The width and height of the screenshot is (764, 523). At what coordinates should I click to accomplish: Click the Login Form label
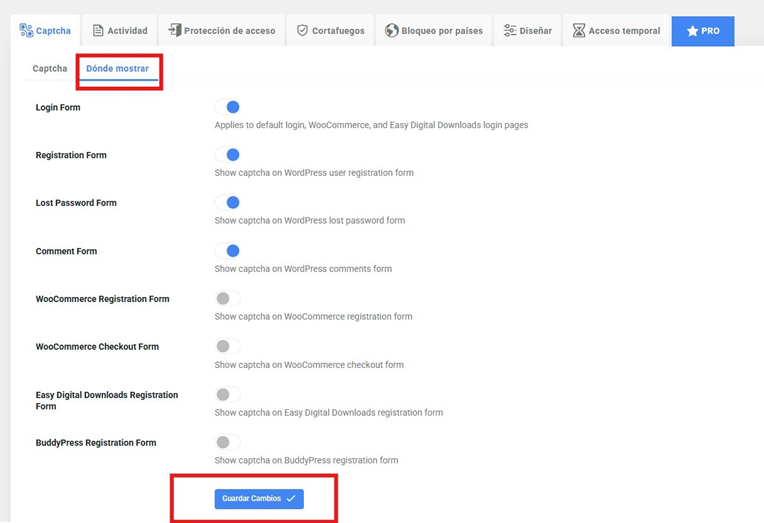(x=58, y=107)
